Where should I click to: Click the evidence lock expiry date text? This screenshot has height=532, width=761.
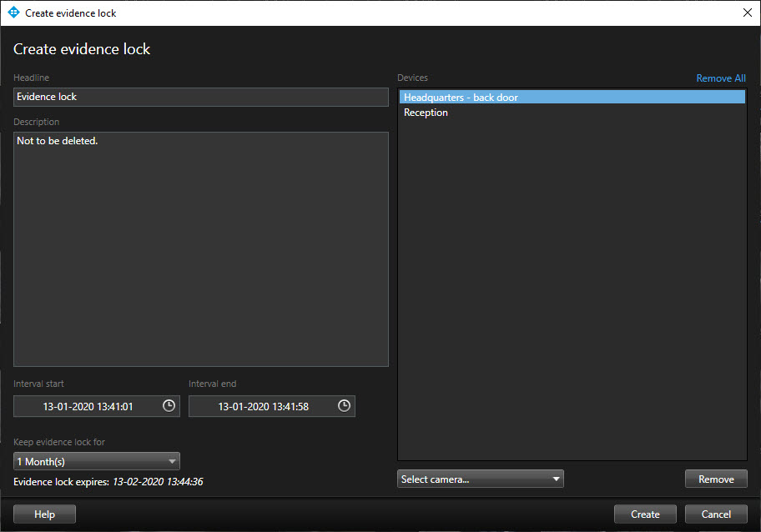click(158, 482)
